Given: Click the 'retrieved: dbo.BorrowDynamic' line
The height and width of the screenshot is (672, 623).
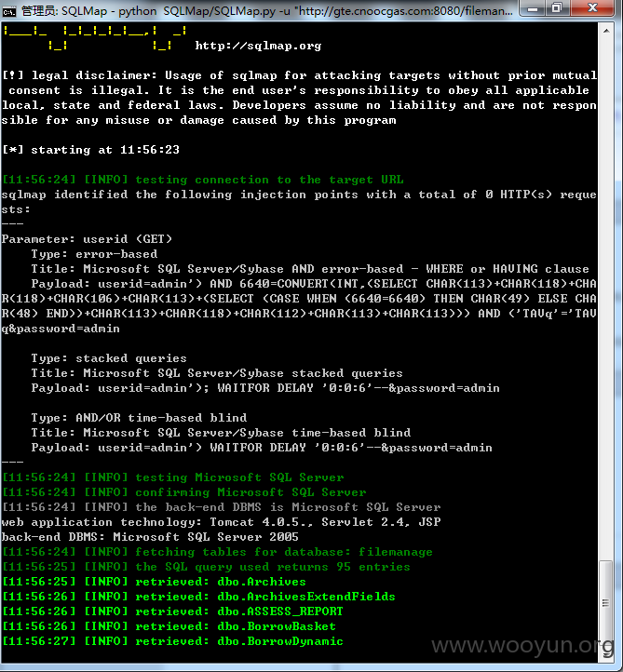Looking at the screenshot, I should [x=173, y=641].
